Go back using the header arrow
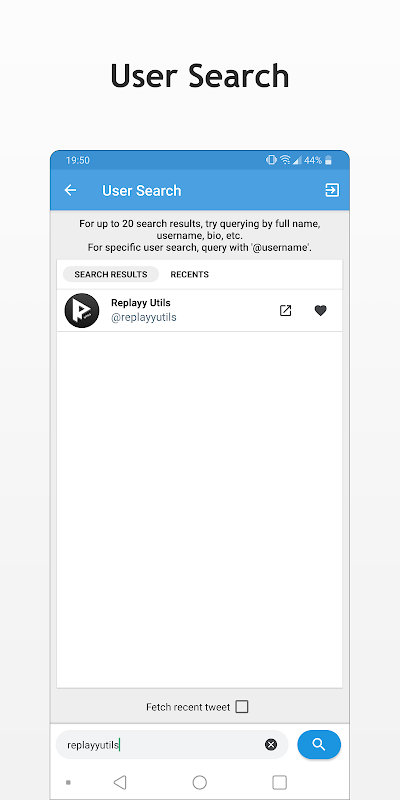The image size is (400, 800). [70, 190]
